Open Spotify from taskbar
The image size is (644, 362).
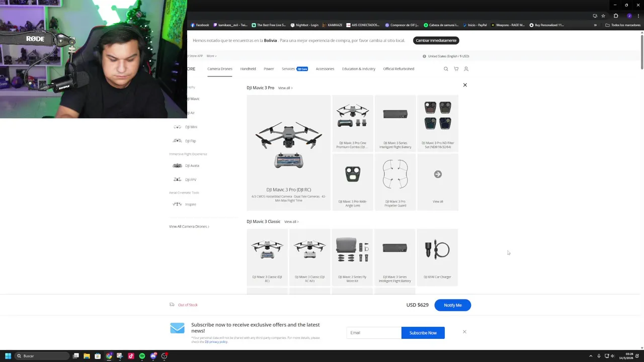coord(142,356)
